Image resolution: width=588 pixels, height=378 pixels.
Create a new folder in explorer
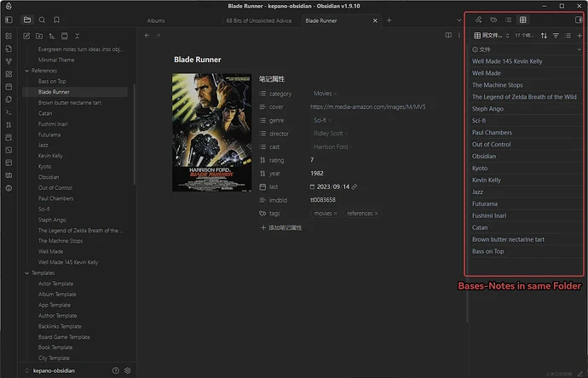pyautogui.click(x=39, y=36)
